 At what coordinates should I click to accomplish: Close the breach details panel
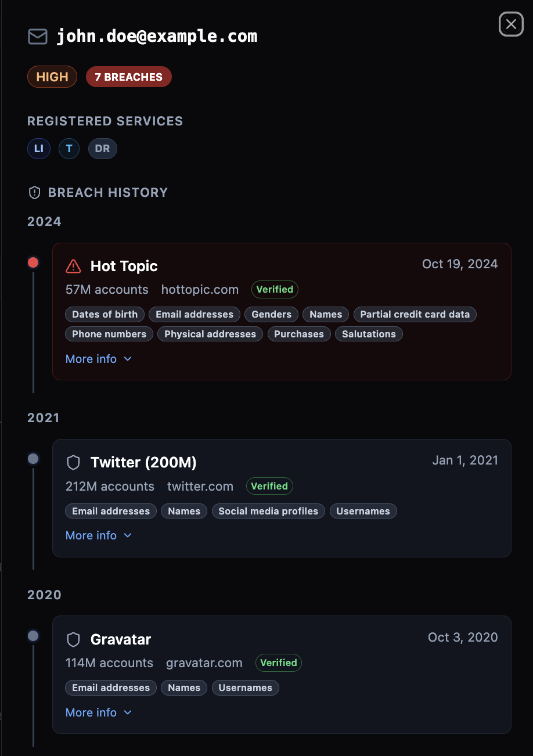point(511,24)
